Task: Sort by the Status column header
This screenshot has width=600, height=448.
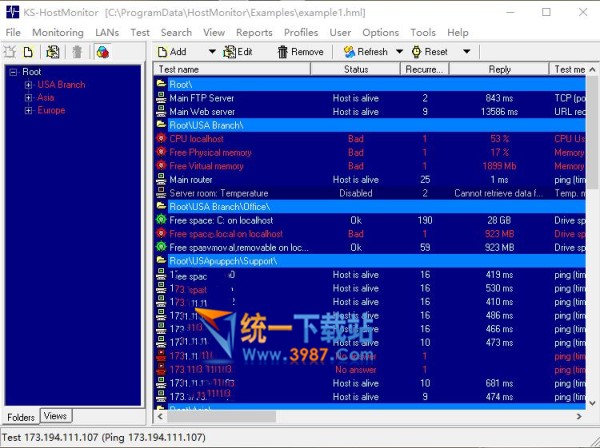Action: point(356,69)
